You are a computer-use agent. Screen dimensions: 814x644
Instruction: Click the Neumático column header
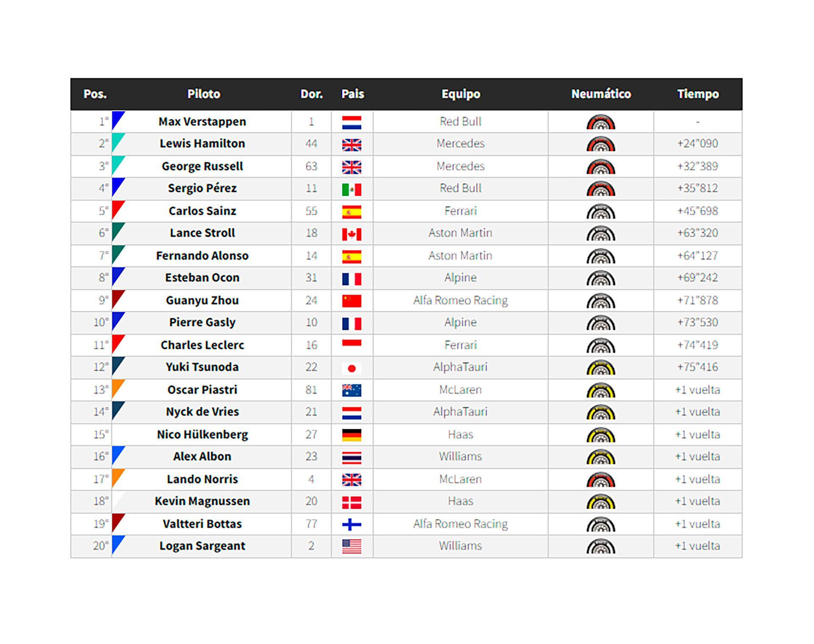point(600,94)
